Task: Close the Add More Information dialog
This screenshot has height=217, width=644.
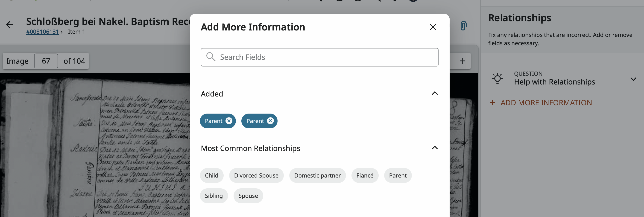Action: tap(433, 27)
